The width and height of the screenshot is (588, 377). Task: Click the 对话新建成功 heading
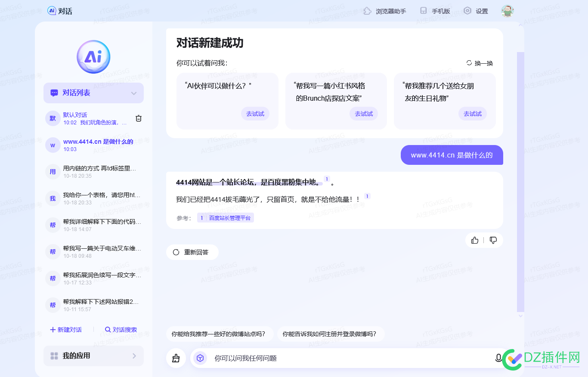click(x=210, y=43)
